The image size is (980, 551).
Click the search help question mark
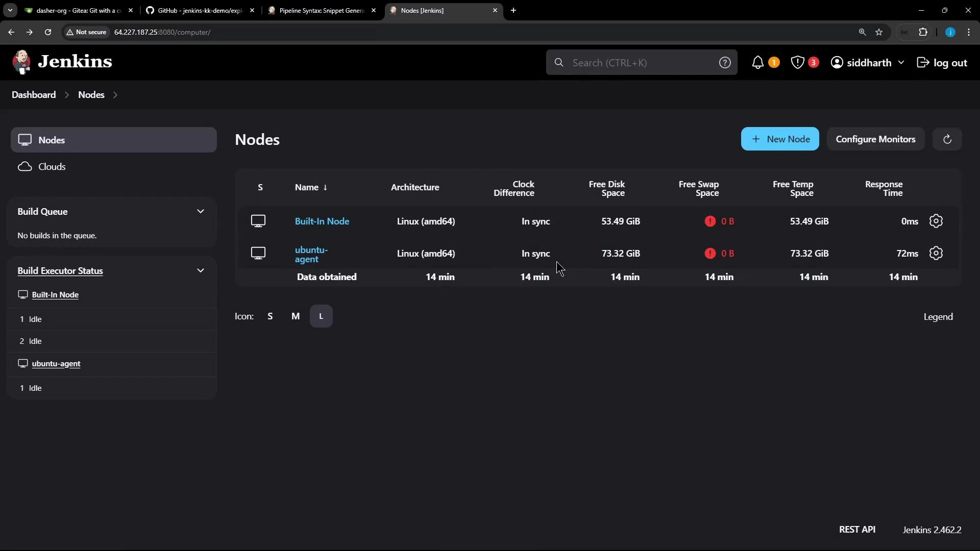coord(725,62)
